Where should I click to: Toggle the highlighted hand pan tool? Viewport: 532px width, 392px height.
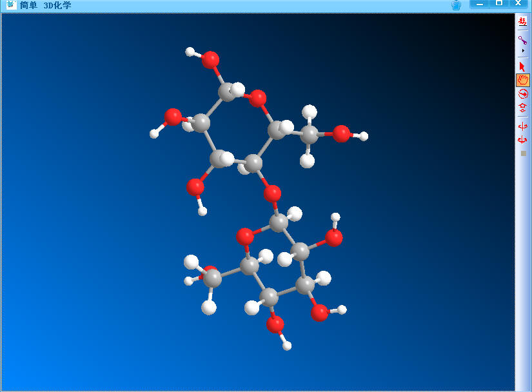522,80
